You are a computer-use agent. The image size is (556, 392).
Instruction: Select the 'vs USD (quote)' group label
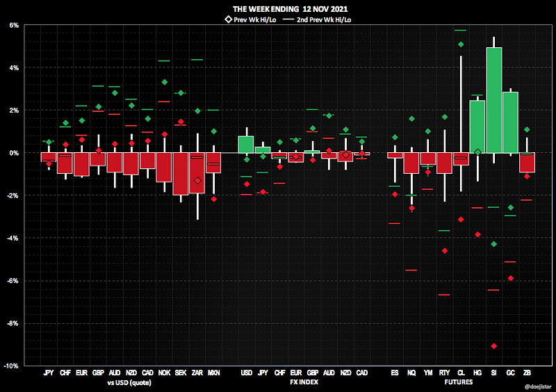(x=129, y=382)
